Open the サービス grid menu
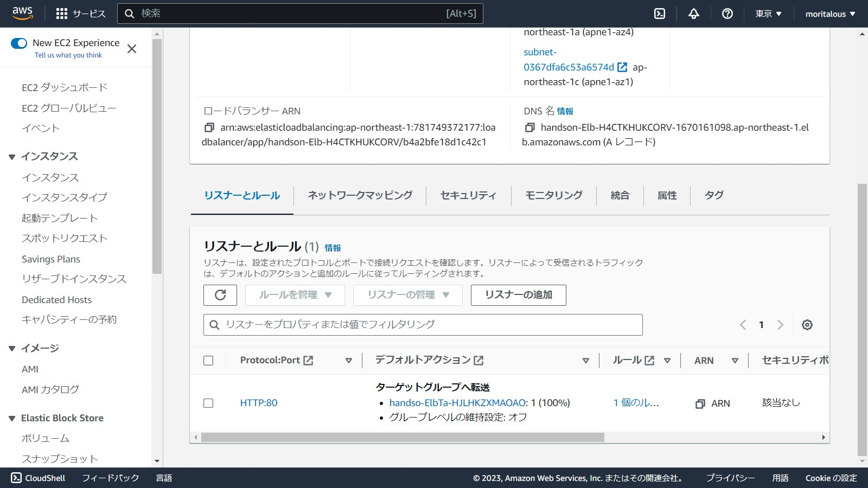Screen dimensions: 868x488 [81, 14]
